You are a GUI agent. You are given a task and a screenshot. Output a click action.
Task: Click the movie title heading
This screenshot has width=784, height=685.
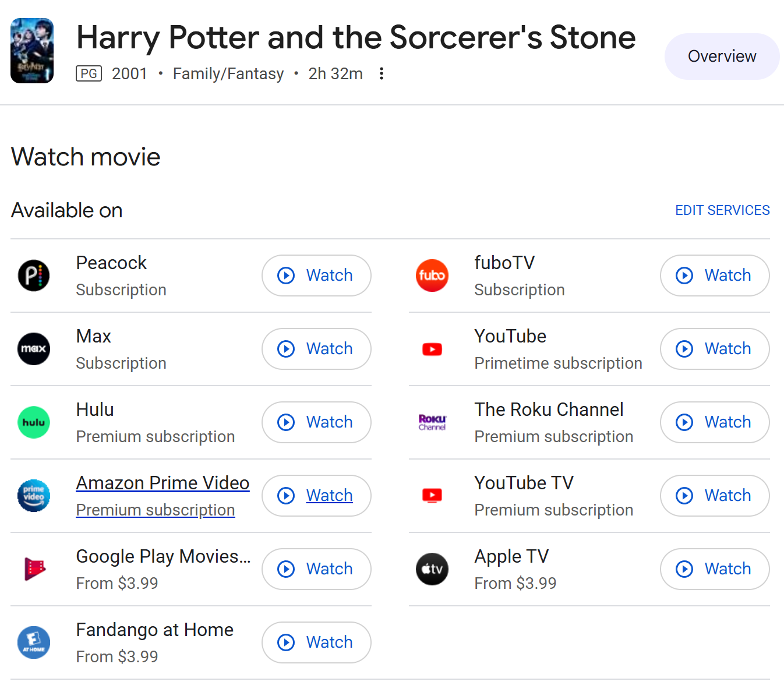click(x=356, y=37)
